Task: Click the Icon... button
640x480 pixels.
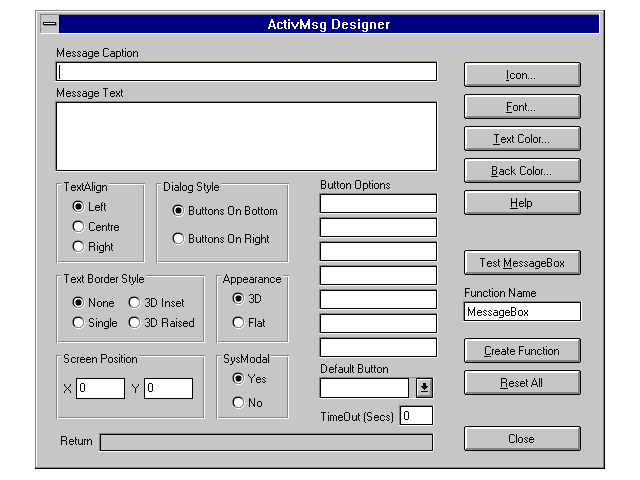Action: pos(521,75)
